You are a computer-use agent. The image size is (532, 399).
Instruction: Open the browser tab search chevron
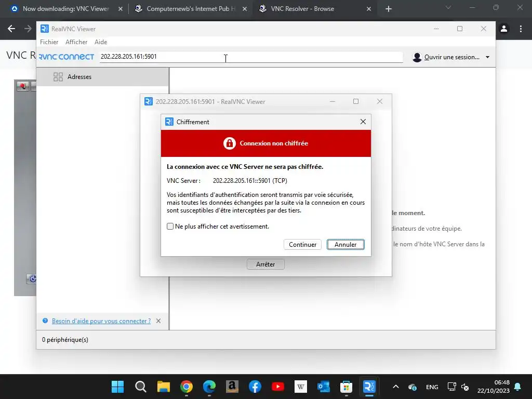click(448, 7)
